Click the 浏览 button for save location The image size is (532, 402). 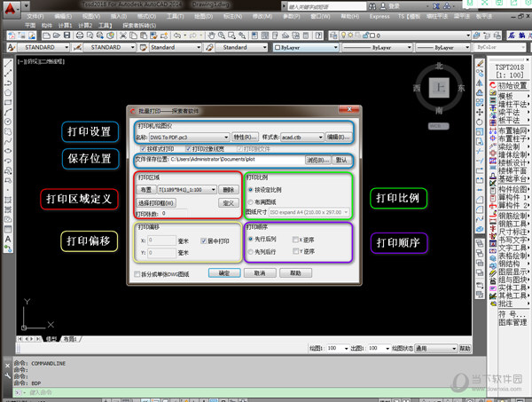pos(317,160)
